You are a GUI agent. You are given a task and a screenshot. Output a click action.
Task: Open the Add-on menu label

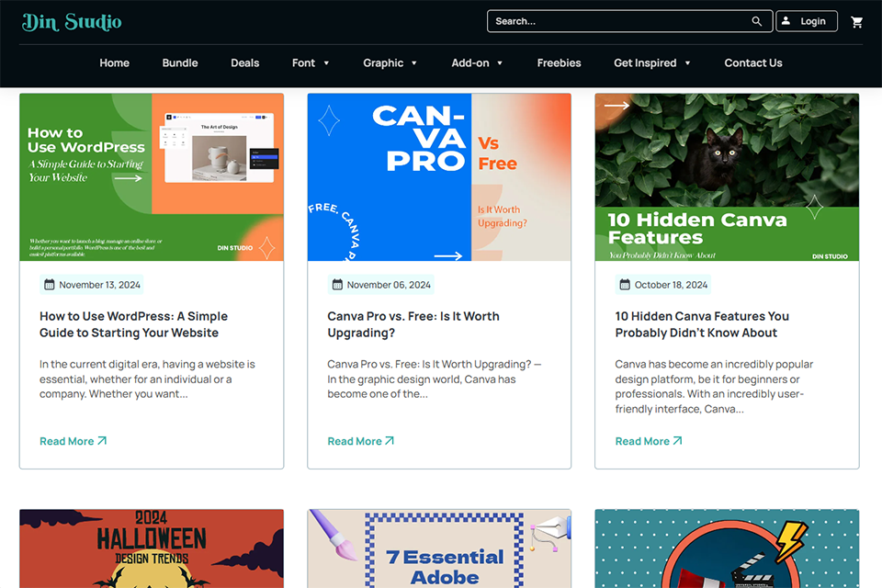[x=470, y=63]
